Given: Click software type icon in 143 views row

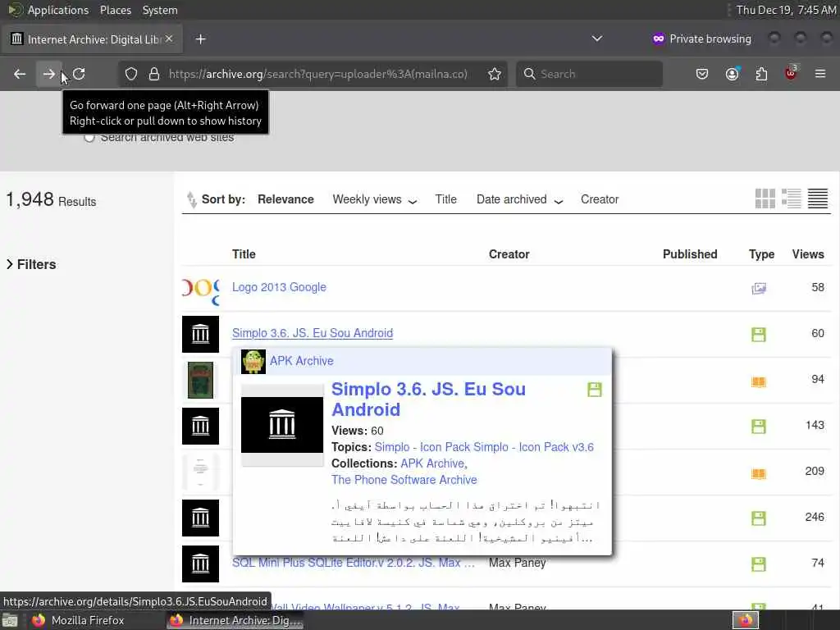Looking at the screenshot, I should 759,427.
